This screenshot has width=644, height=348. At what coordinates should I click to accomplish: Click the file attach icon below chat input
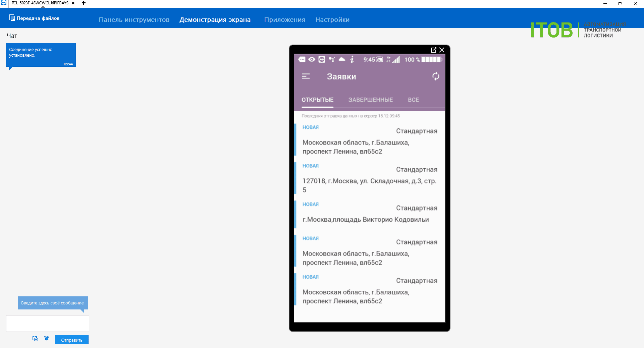(35, 339)
